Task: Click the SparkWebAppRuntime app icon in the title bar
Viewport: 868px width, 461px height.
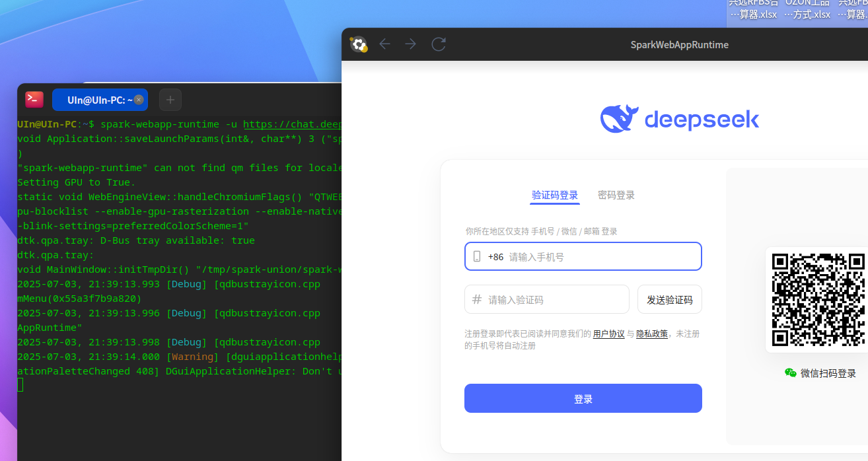Action: pyautogui.click(x=358, y=44)
